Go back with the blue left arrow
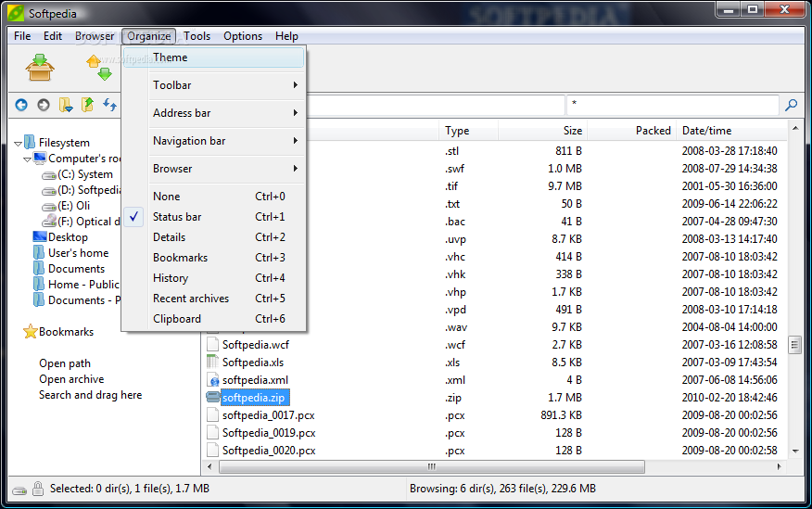812x509 pixels. coord(21,105)
